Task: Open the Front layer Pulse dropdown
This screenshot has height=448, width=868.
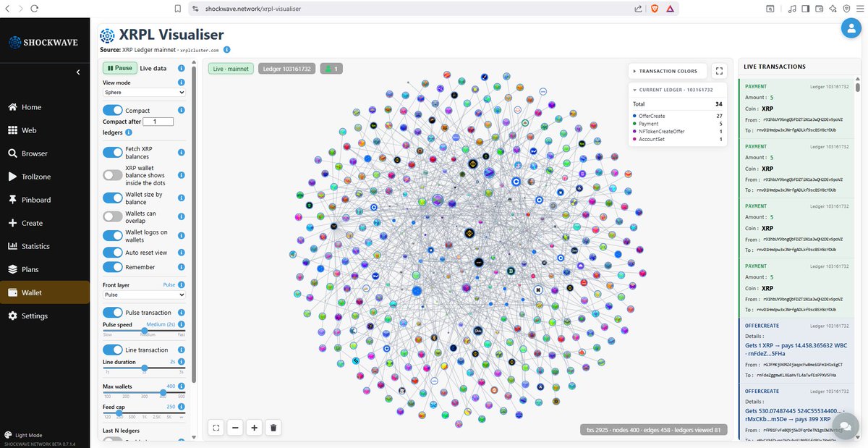Action: [x=144, y=295]
